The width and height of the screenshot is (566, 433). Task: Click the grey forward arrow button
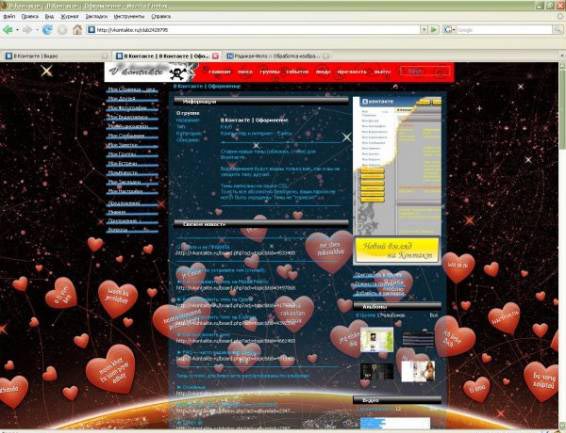[27, 30]
